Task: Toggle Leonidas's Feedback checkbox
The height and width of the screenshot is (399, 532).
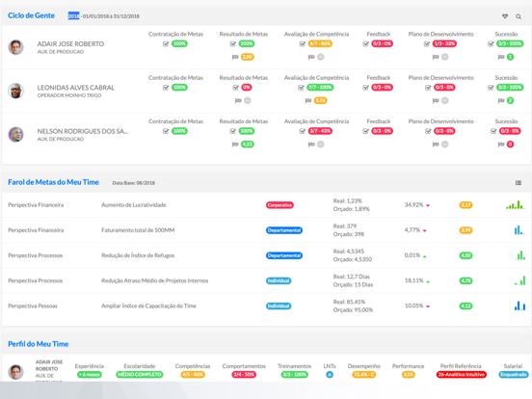Action: coord(365,88)
